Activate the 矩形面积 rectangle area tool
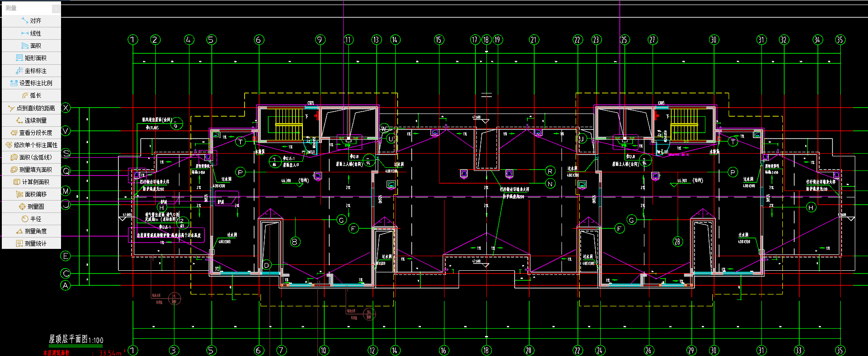The image size is (868, 356). click(31, 58)
